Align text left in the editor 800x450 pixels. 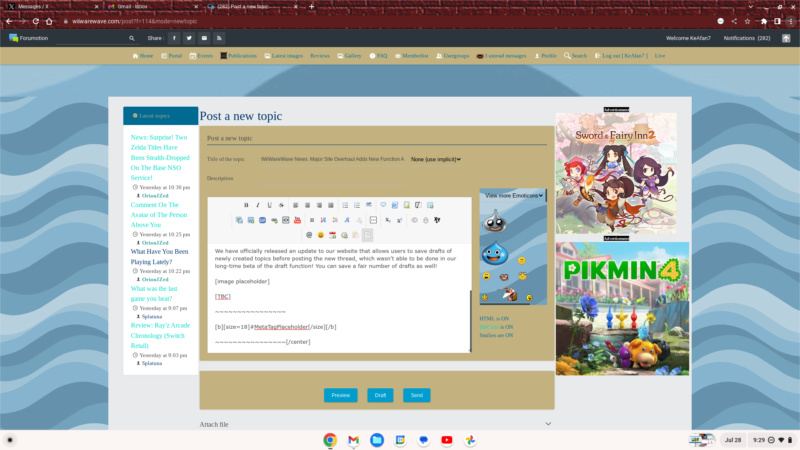pyautogui.click(x=295, y=205)
